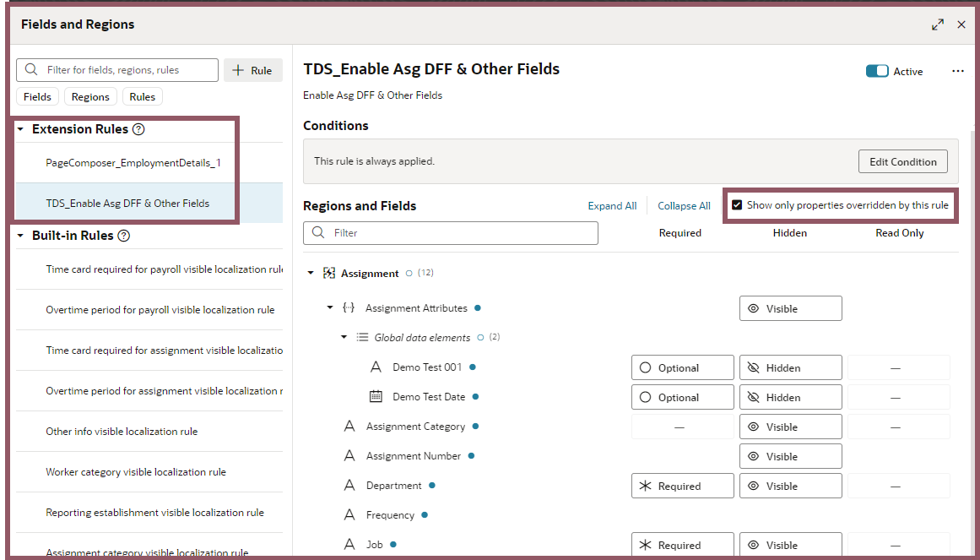980x560 pixels.
Task: Uncheck Show only properties overridden by this rule
Action: pyautogui.click(x=737, y=205)
